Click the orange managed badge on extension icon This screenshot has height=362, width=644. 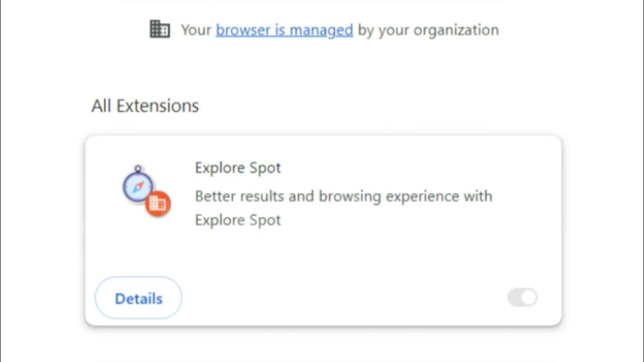click(158, 204)
